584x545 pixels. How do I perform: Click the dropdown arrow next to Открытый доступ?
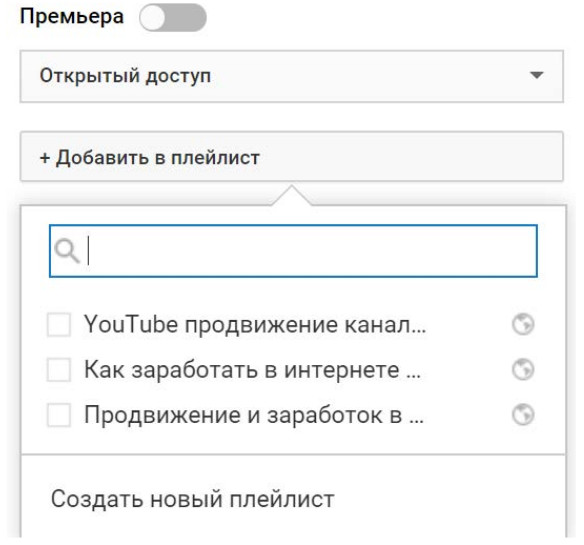[536, 76]
